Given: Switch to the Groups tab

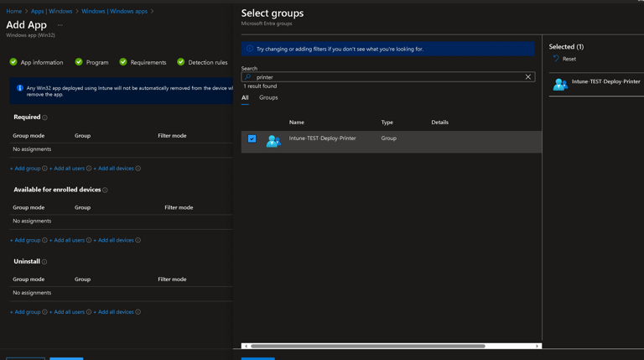Looking at the screenshot, I should click(268, 97).
